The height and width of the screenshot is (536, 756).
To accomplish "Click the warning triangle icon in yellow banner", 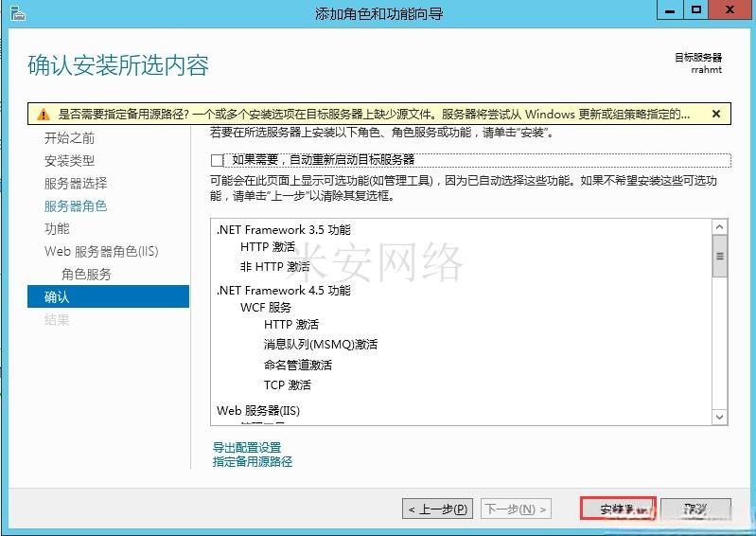I will pos(44,115).
